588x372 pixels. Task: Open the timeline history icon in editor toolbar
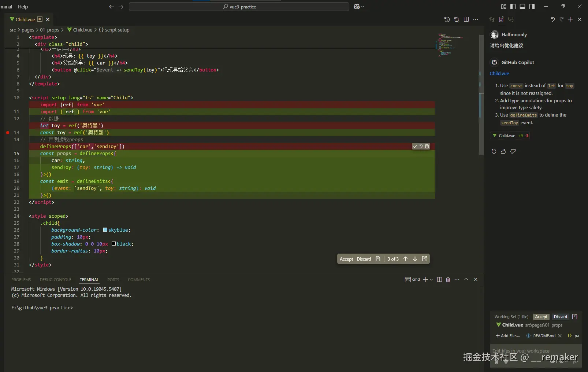click(447, 19)
